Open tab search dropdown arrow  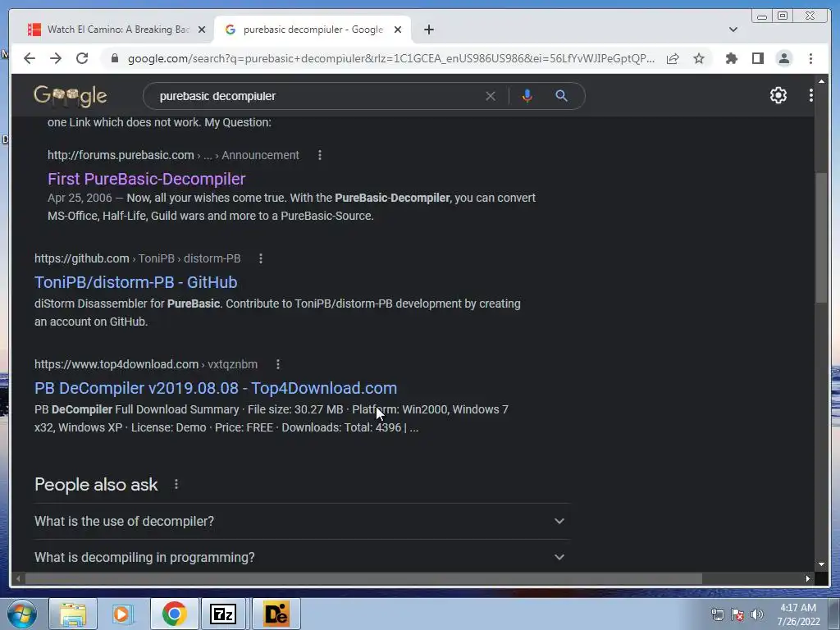pos(733,30)
